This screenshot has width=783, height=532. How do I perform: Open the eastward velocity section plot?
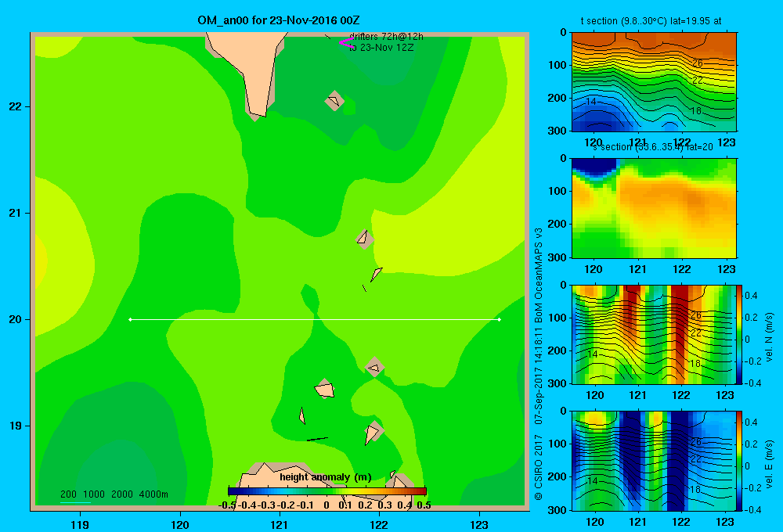pyautogui.click(x=654, y=461)
